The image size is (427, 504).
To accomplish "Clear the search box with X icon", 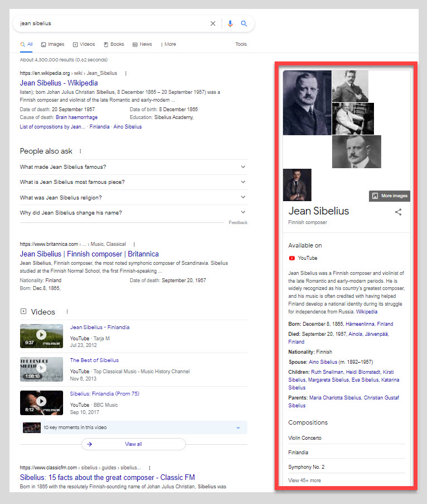I will pyautogui.click(x=213, y=23).
